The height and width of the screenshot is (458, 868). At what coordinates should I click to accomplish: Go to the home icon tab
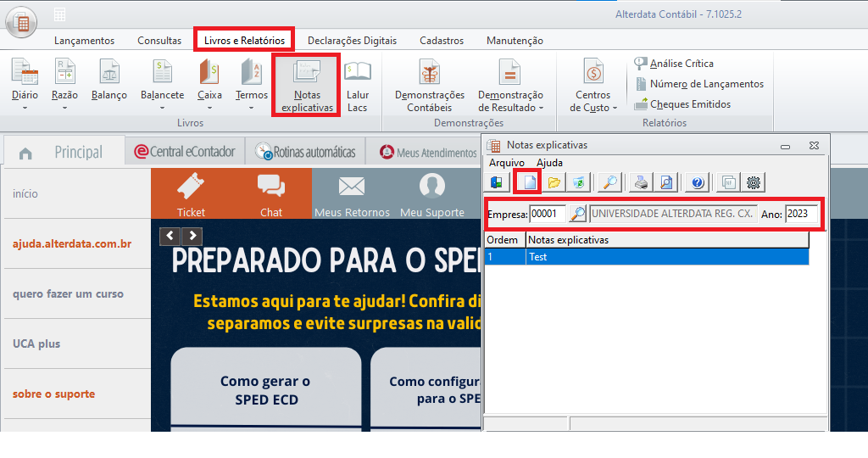[x=25, y=153]
